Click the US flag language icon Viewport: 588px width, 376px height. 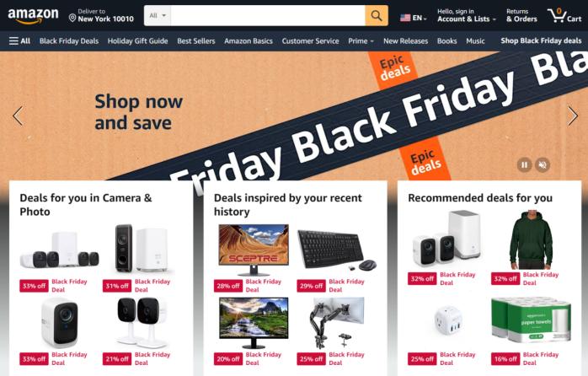click(x=405, y=18)
